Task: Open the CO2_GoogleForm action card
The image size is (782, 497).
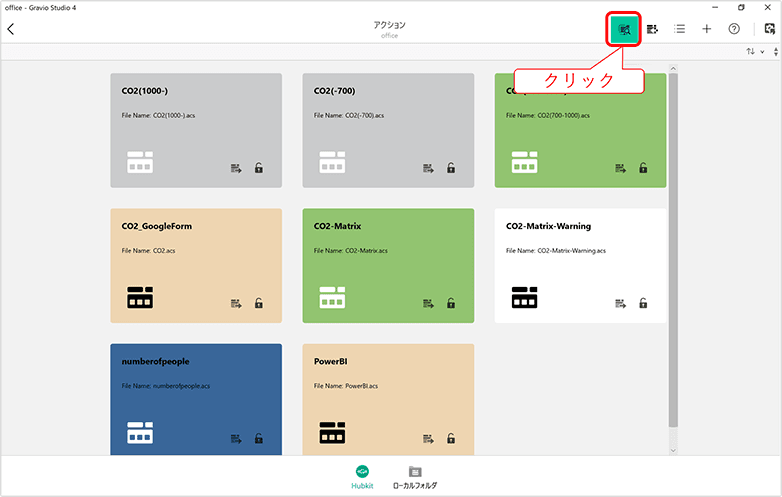Action: click(196, 266)
